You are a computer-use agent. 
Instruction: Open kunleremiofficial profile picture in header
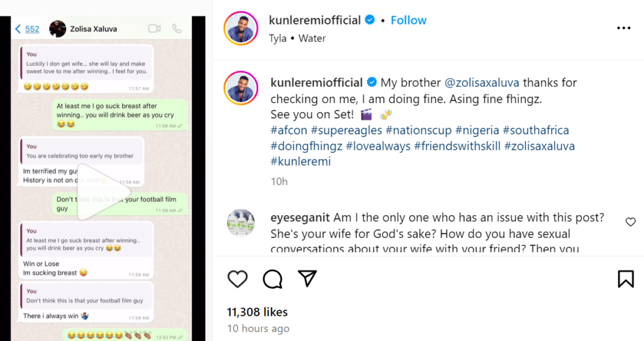(x=242, y=28)
